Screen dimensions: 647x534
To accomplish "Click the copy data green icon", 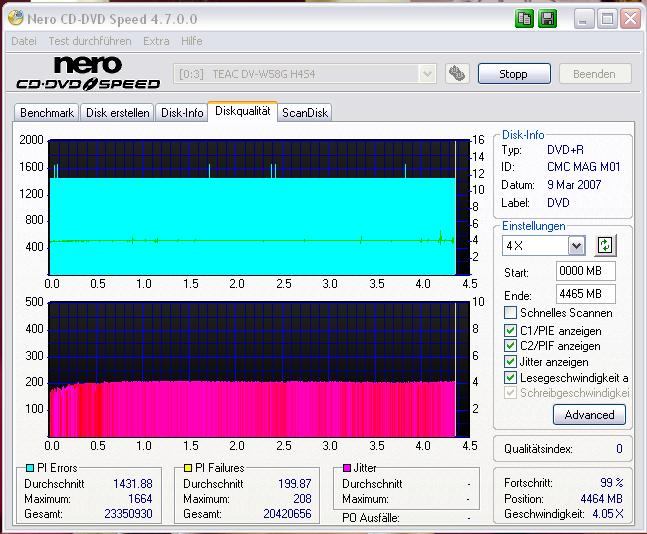I will (x=524, y=19).
